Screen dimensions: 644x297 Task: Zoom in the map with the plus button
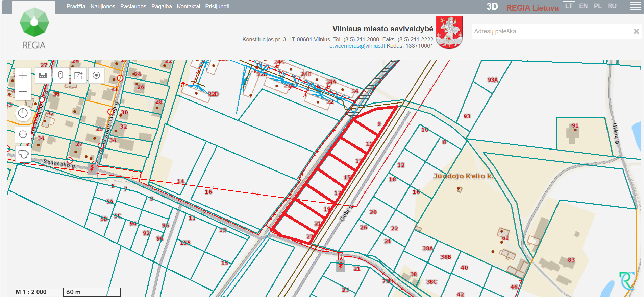pos(23,75)
